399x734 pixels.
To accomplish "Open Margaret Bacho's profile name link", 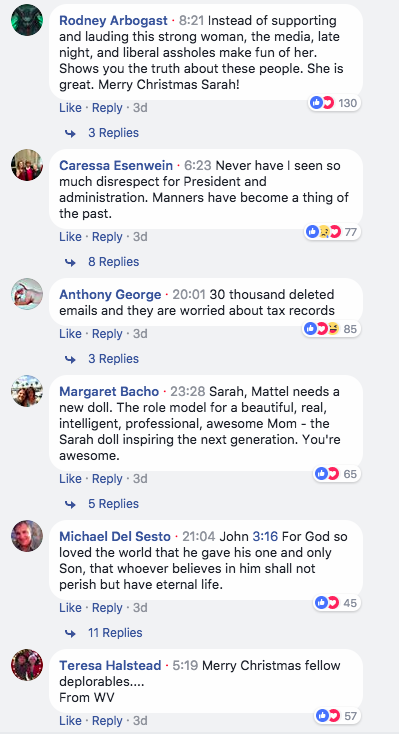I will (109, 391).
